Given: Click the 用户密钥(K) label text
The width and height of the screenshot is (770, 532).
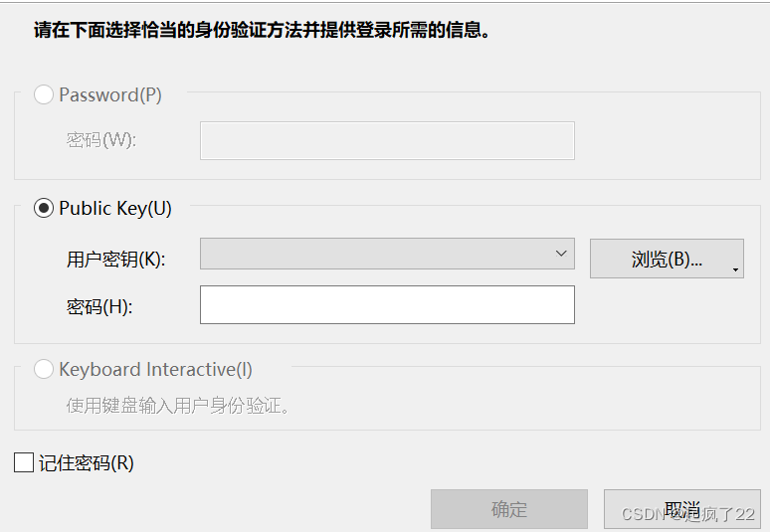Looking at the screenshot, I should (115, 261).
